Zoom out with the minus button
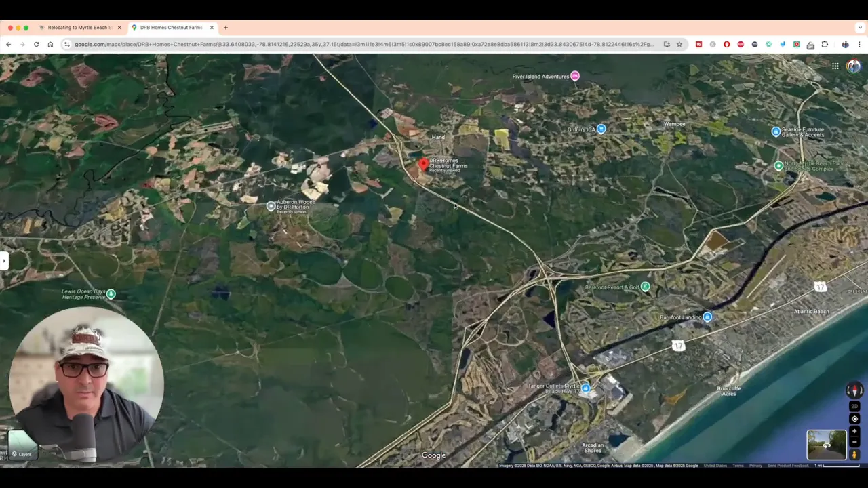This screenshot has height=488, width=868. pos(854,443)
